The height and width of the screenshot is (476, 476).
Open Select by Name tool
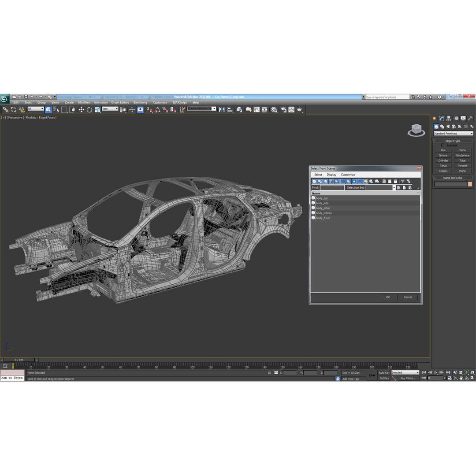click(x=56, y=110)
